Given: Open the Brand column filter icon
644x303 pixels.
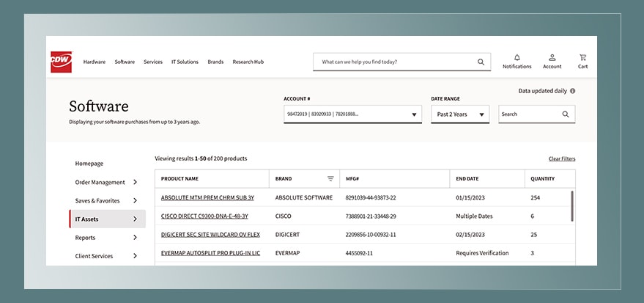Looking at the screenshot, I should click(330, 179).
